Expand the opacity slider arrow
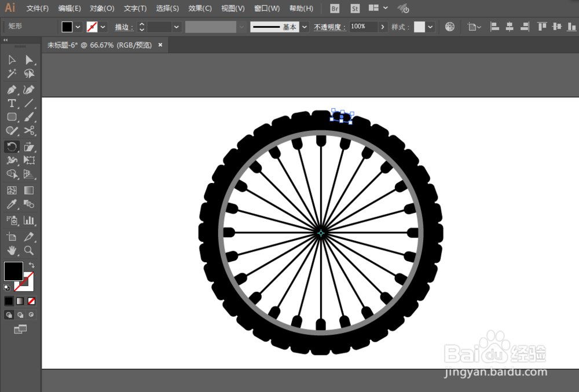The height and width of the screenshot is (392, 579). pyautogui.click(x=383, y=27)
